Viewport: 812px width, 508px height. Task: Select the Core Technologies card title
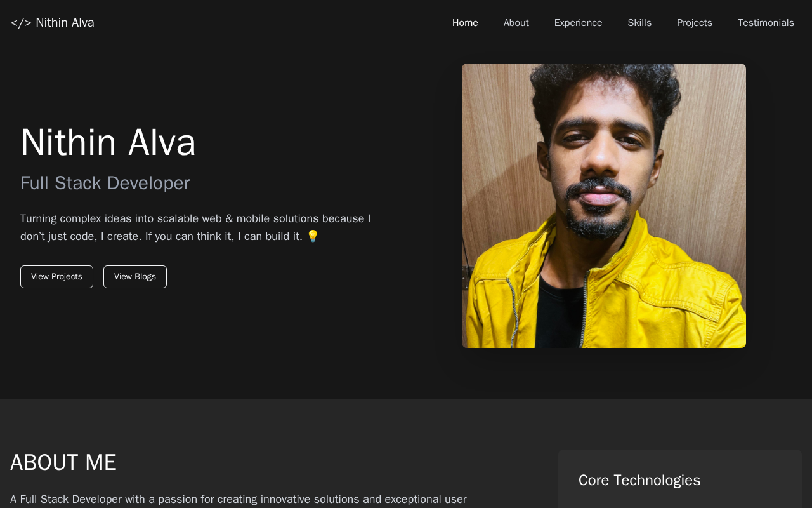pyautogui.click(x=639, y=480)
